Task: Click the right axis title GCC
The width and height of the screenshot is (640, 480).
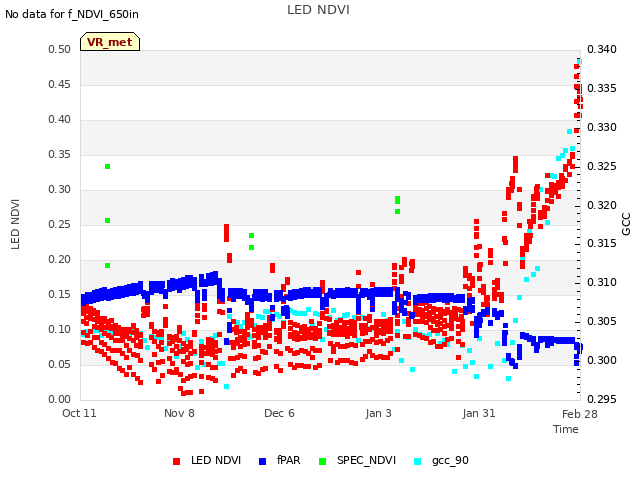Action: pos(626,224)
